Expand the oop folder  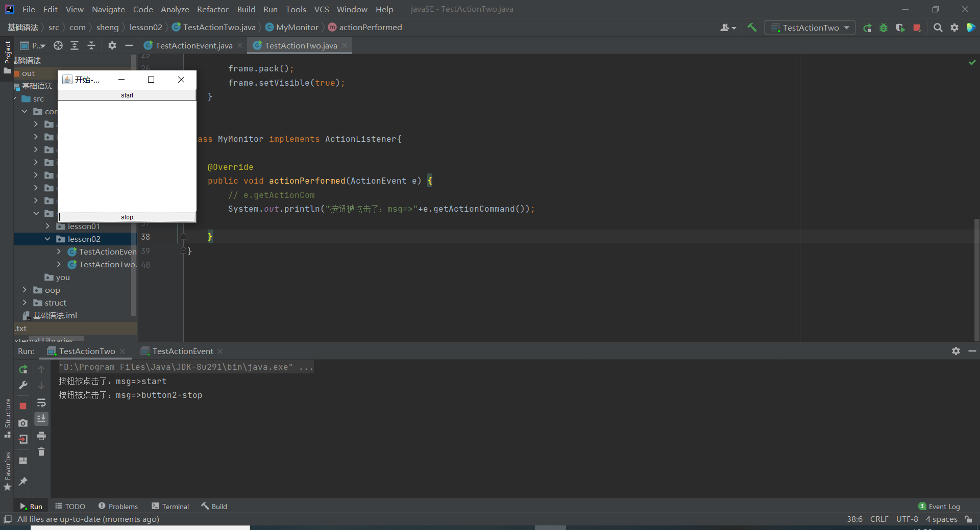pyautogui.click(x=24, y=290)
